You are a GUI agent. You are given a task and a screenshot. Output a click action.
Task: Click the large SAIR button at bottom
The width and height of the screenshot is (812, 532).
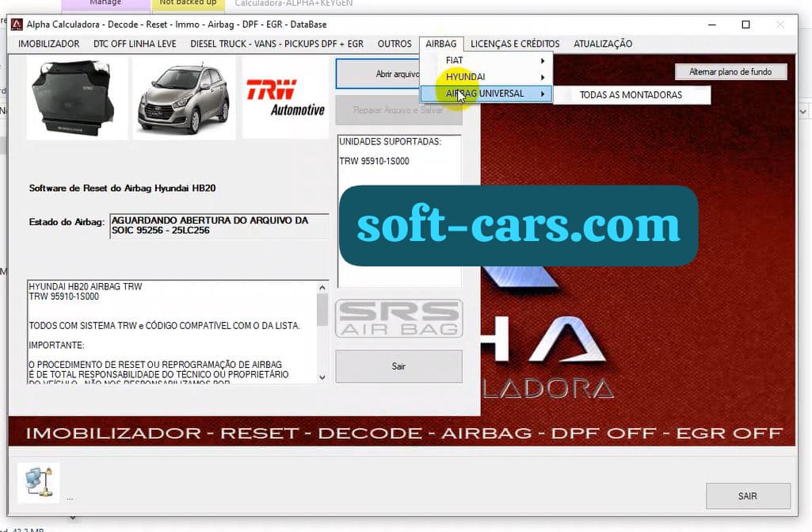coord(747,496)
